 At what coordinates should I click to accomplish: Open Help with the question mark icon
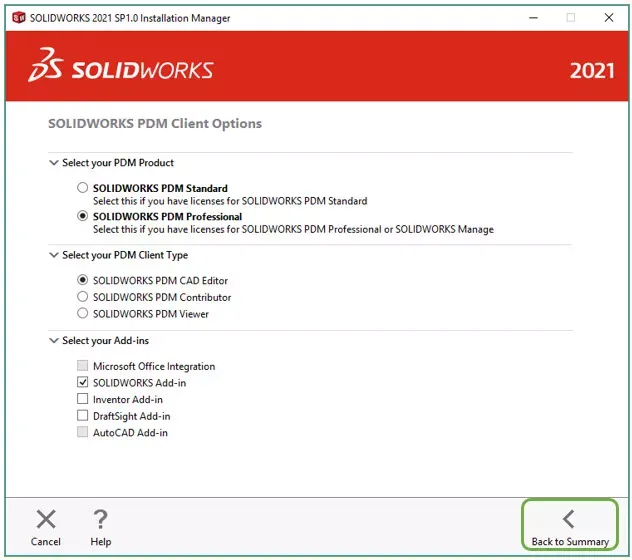(x=100, y=519)
